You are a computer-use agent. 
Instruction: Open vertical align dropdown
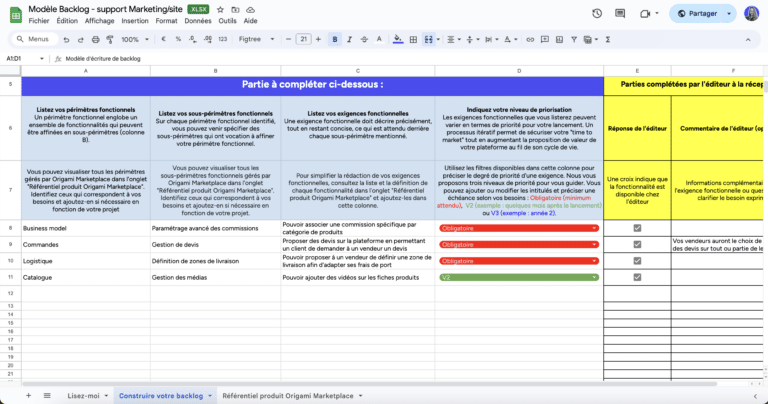[x=472, y=39]
